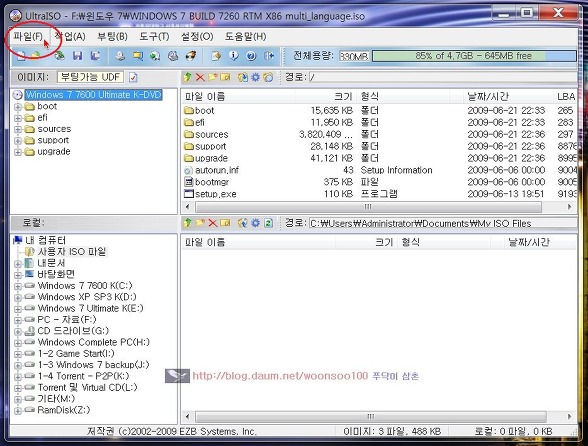Open the 파일(F) menu
The image size is (588, 446).
pyautogui.click(x=28, y=36)
